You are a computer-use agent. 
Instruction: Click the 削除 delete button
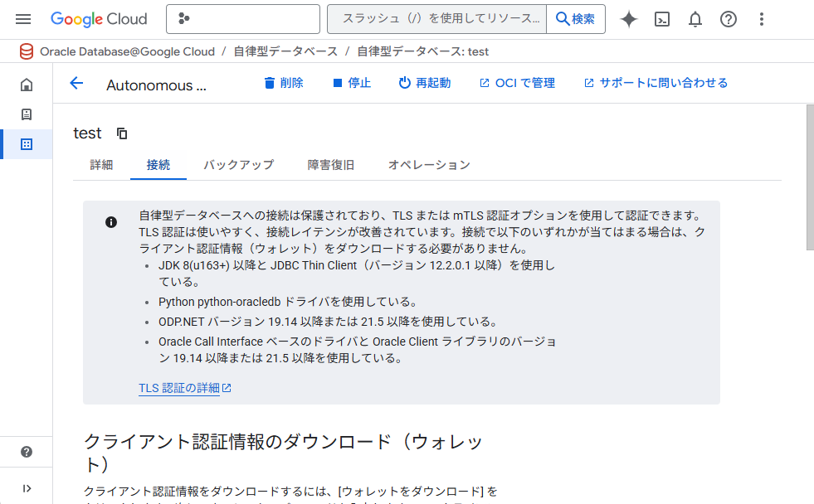[283, 83]
